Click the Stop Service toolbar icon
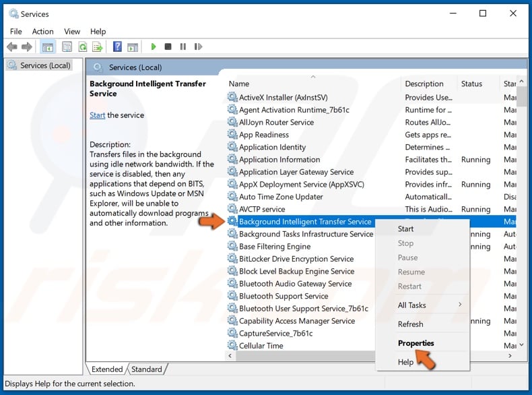 click(x=168, y=47)
